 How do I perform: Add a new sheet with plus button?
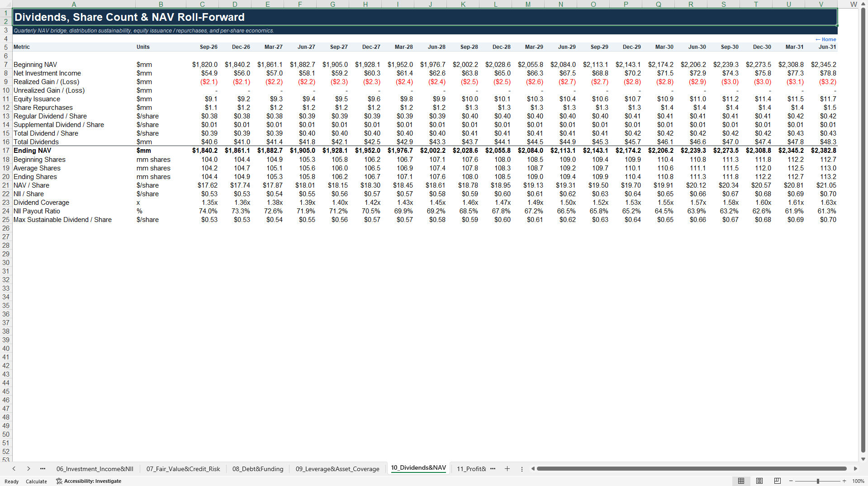507,469
